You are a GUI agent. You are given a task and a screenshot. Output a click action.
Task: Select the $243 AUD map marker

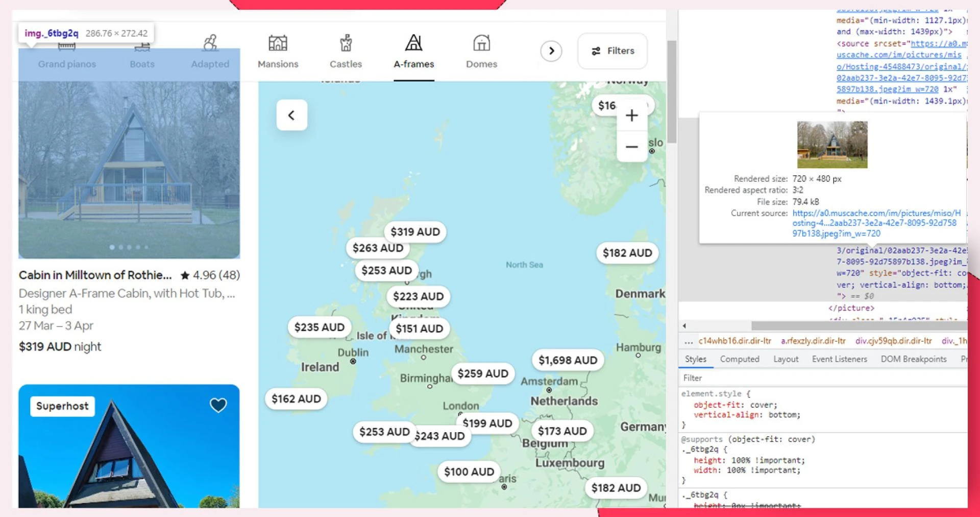coord(440,436)
